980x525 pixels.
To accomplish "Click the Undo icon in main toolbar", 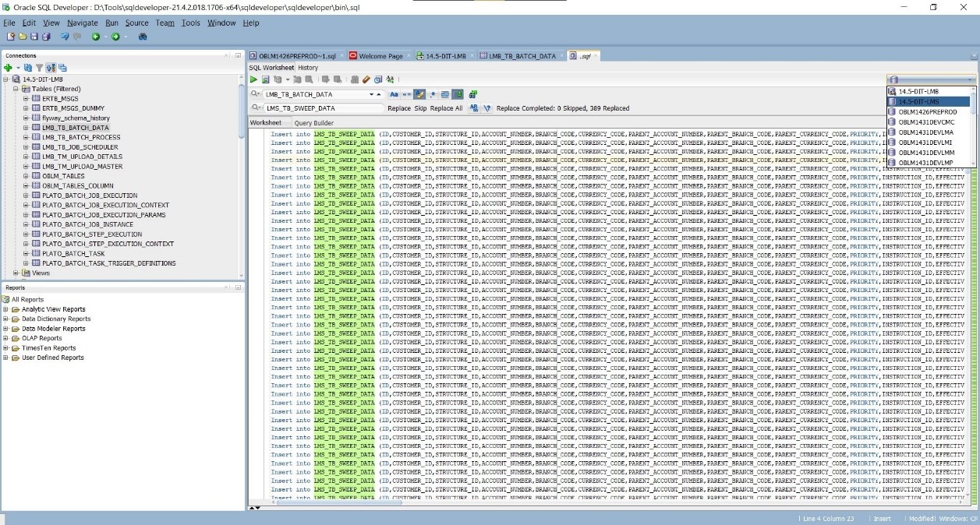I will coord(65,37).
